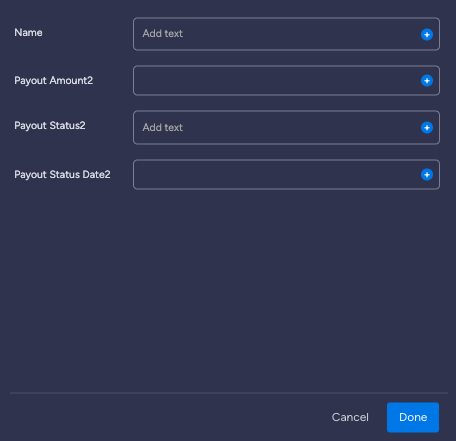Click the Payout Status Date2 label

[x=62, y=175]
